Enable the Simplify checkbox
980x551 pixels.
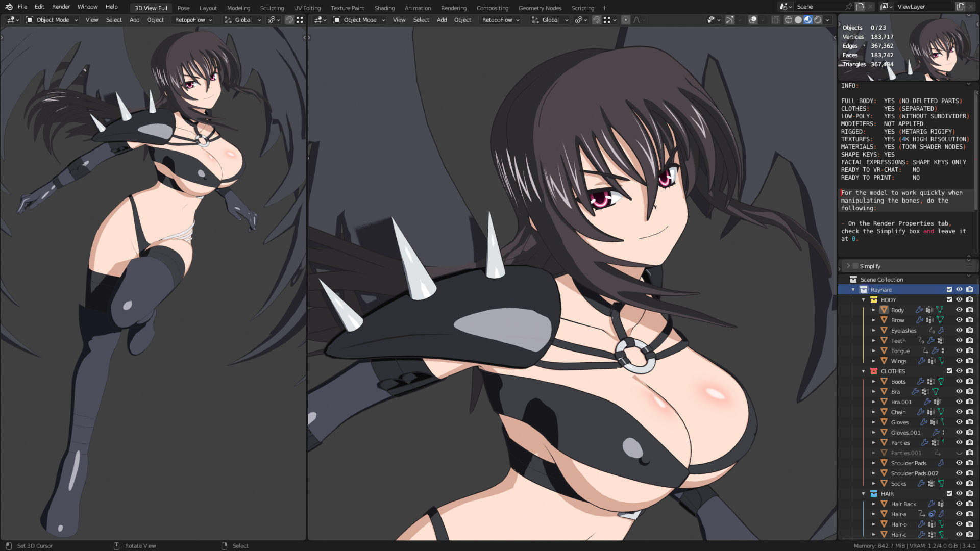tap(855, 266)
